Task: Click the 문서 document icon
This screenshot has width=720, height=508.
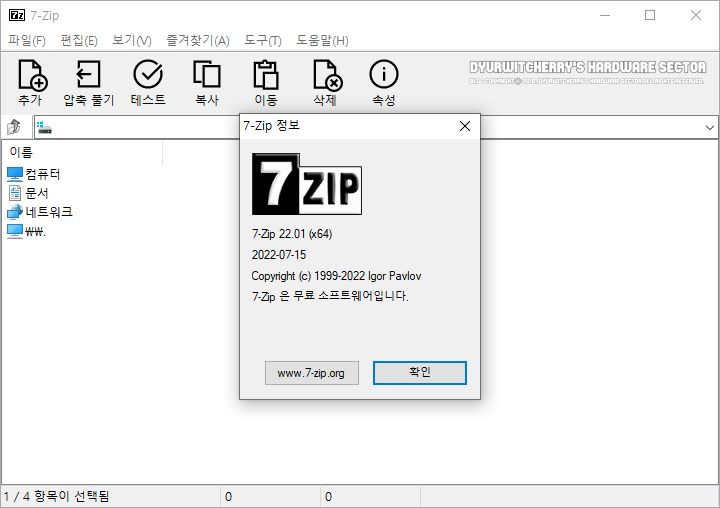Action: tap(15, 193)
